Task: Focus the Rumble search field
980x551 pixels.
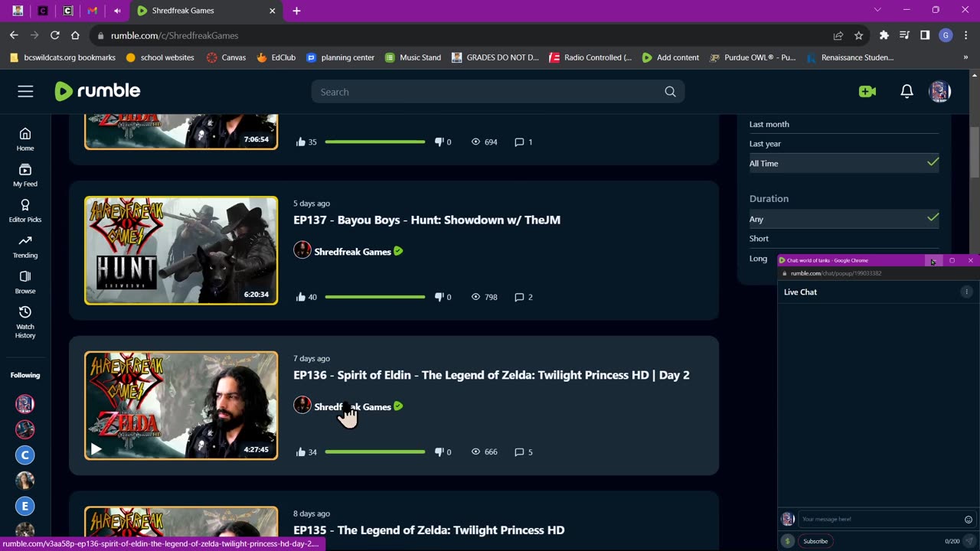Action: point(490,92)
